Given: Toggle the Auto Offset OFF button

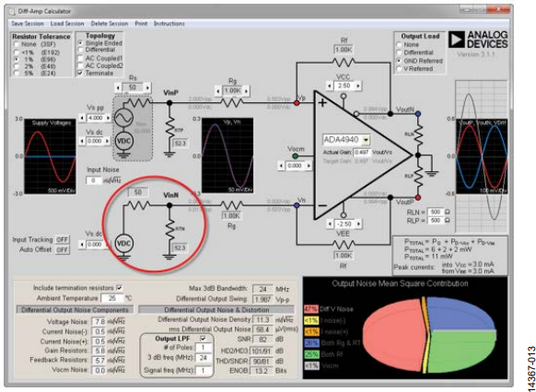Looking at the screenshot, I should click(x=63, y=249).
